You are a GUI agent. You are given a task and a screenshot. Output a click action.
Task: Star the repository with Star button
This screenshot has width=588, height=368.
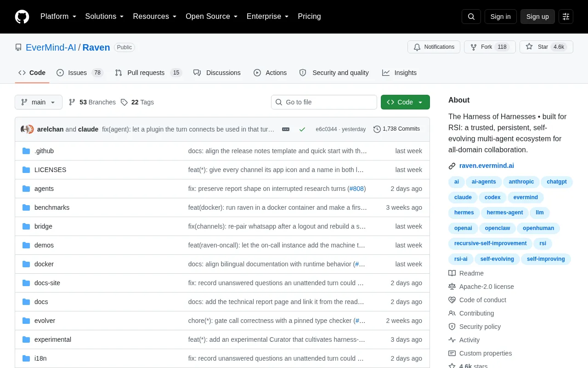[x=546, y=47]
